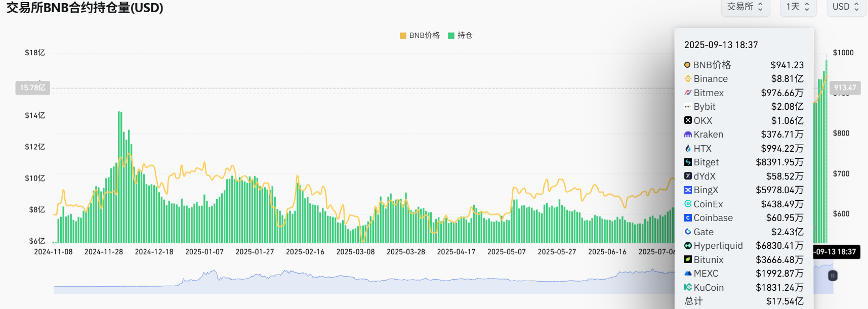Viewport: 868px width, 309px height.
Task: Click the Hyperliquid logo icon
Action: point(688,246)
